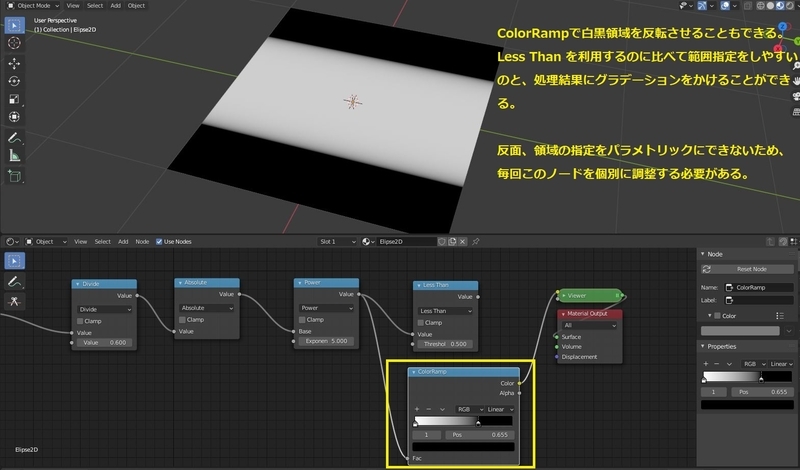The image size is (800, 470).
Task: Toggle the viewport overlays button
Action: click(725, 6)
